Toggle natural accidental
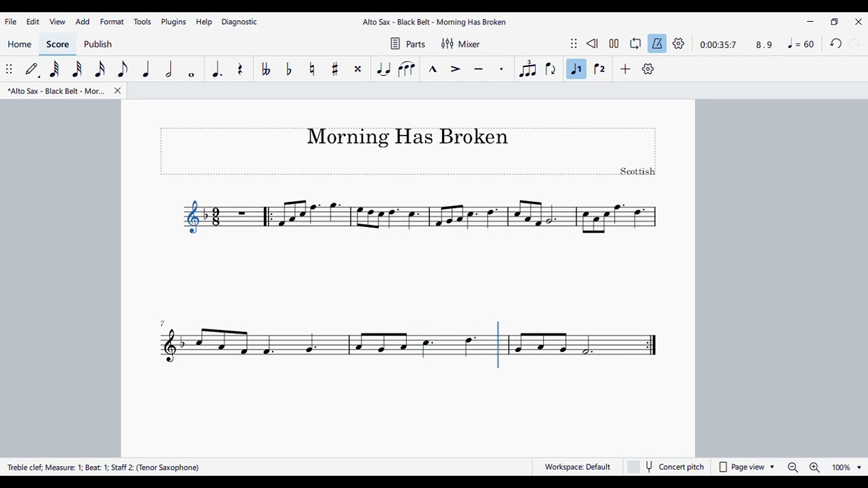This screenshot has width=868, height=488. [312, 69]
